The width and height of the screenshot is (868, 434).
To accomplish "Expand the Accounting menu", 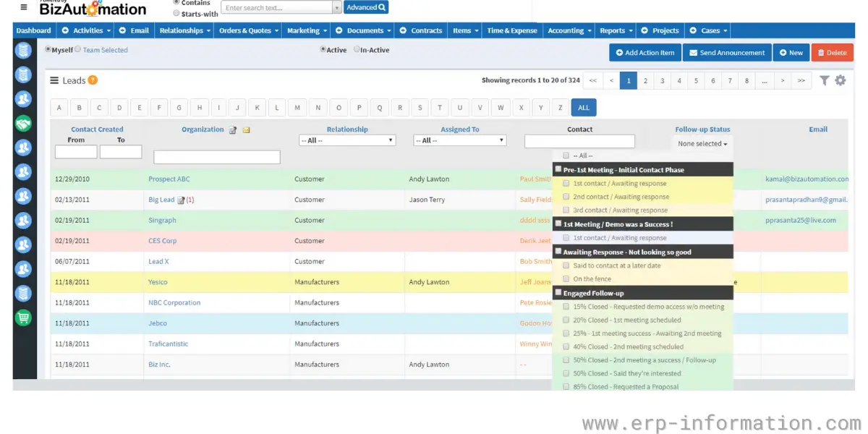I will (x=569, y=30).
